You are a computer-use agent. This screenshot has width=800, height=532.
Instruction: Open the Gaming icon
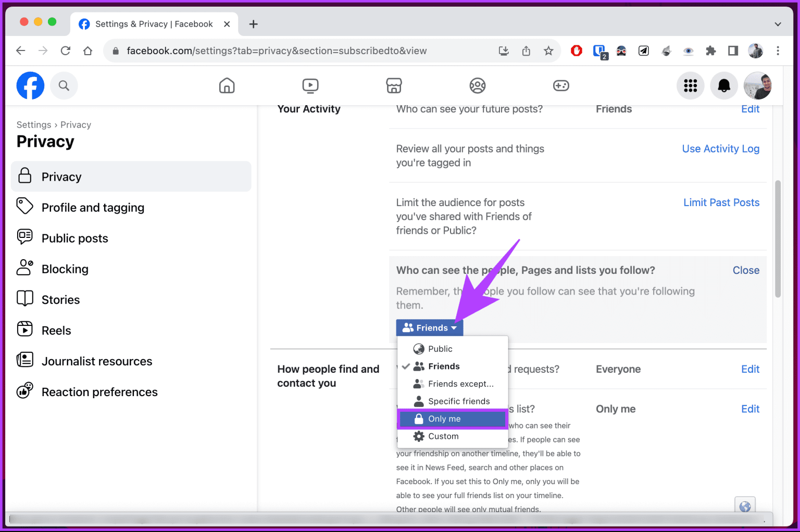(561, 85)
